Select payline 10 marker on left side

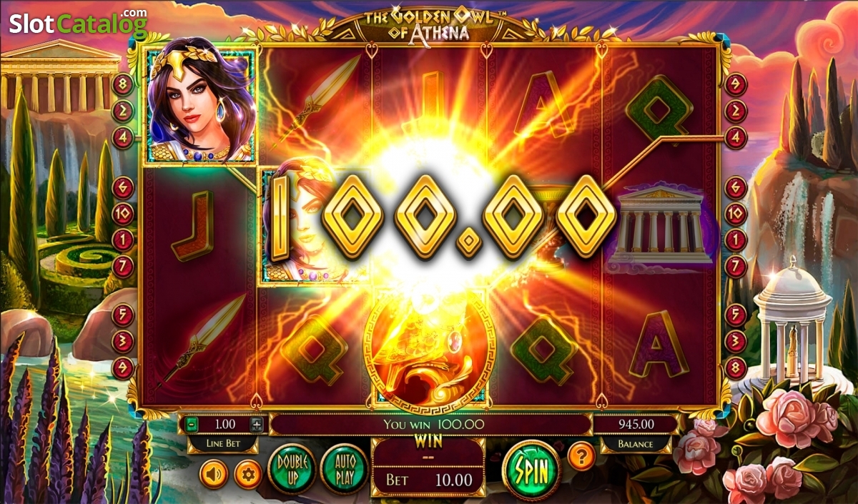click(123, 214)
